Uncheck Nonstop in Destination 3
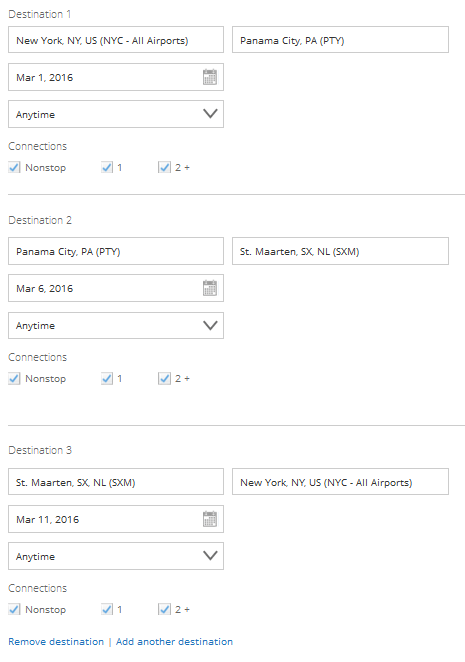Viewport: 465px width, 662px height. (x=14, y=610)
